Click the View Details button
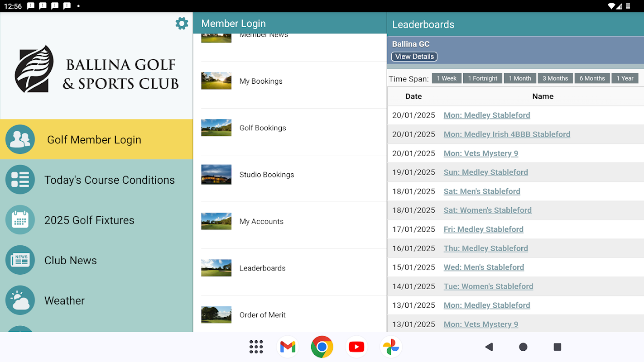Image resolution: width=644 pixels, height=362 pixels. tap(414, 57)
